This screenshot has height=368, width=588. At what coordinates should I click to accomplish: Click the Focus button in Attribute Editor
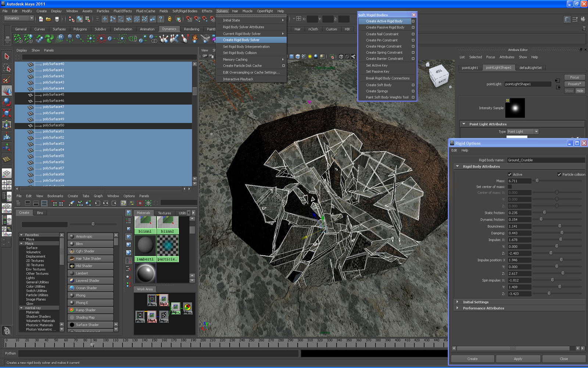click(574, 77)
